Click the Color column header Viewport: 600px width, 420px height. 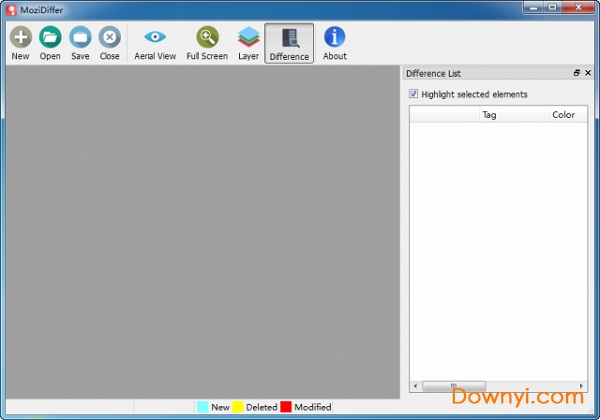563,115
